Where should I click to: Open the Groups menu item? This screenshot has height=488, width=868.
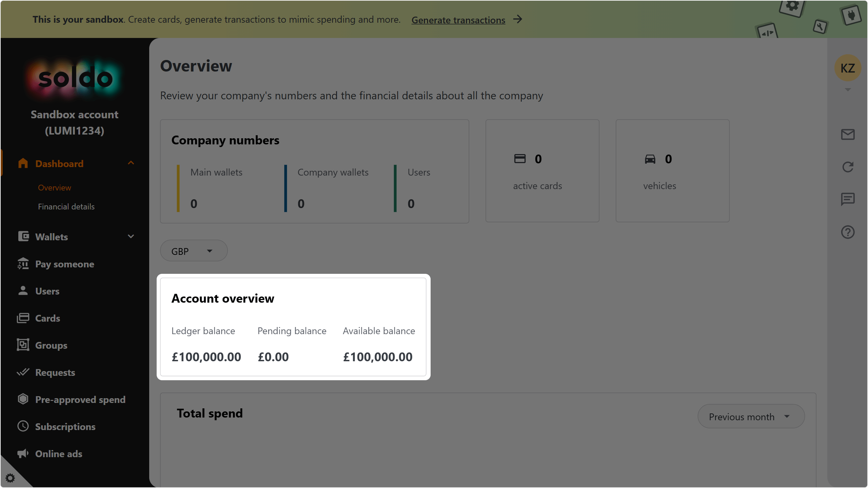[51, 345]
